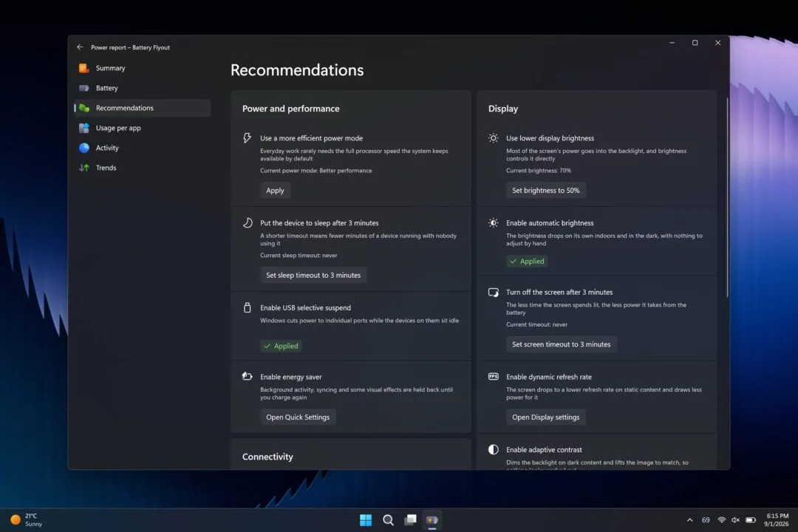This screenshot has width=798, height=532.
Task: Set screen timeout to 3 minutes
Action: tap(562, 344)
